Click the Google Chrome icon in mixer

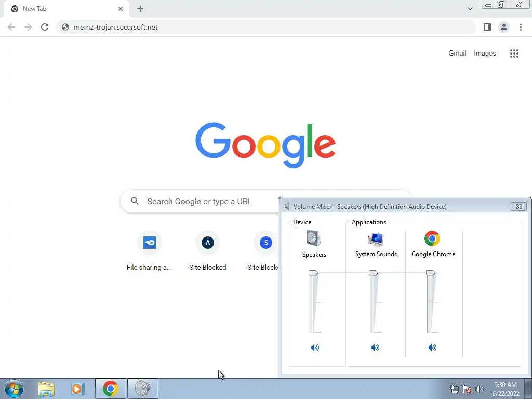click(x=432, y=238)
